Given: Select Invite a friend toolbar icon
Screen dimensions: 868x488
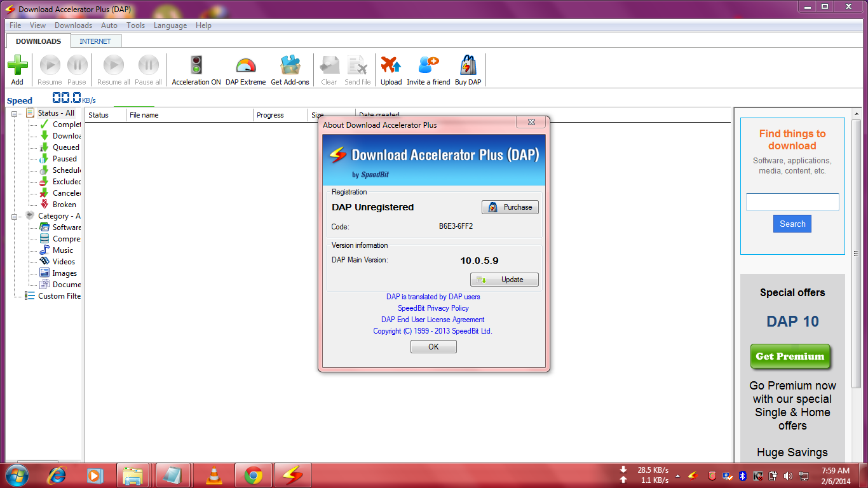Looking at the screenshot, I should pos(428,65).
